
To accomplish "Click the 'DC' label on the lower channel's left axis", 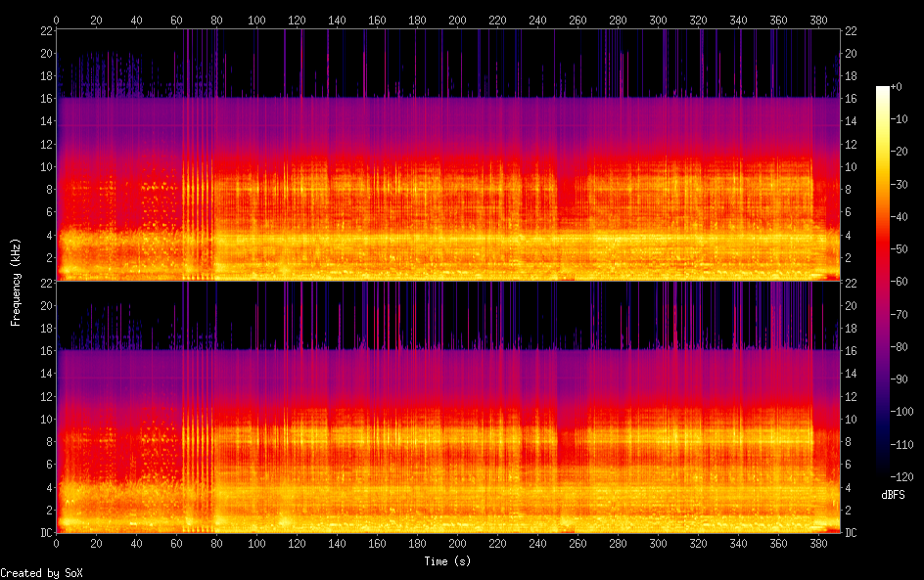I will pos(44,533).
